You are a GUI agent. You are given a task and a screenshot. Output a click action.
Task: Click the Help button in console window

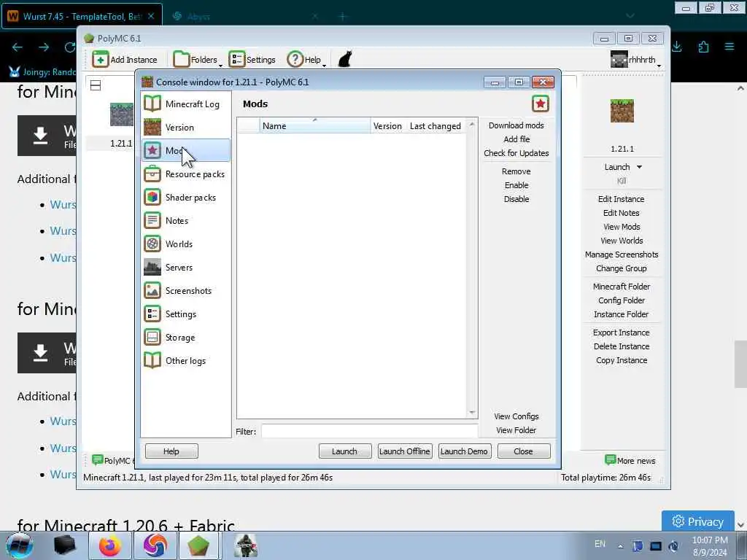coord(171,451)
